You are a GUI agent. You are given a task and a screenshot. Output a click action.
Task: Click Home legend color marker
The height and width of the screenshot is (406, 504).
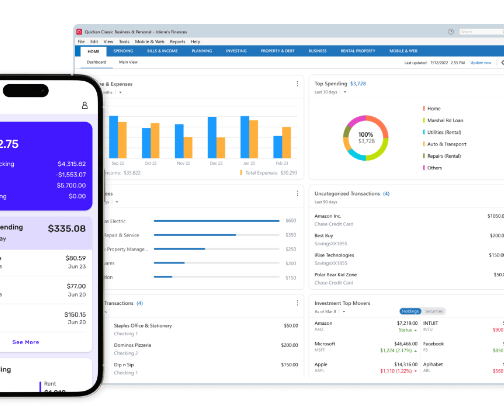click(424, 108)
